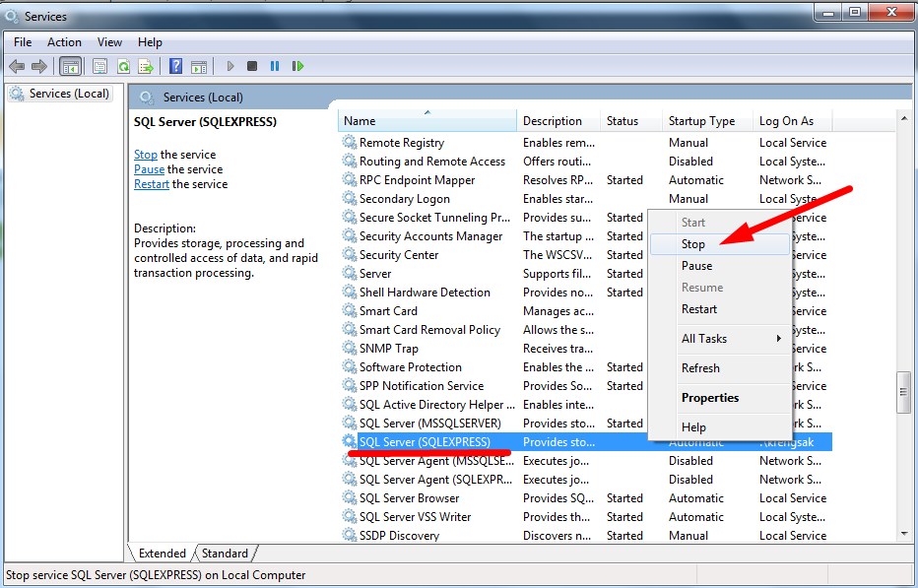Image resolution: width=918 pixels, height=588 pixels.
Task: Click the 'Restart the service' link
Action: coord(151,184)
